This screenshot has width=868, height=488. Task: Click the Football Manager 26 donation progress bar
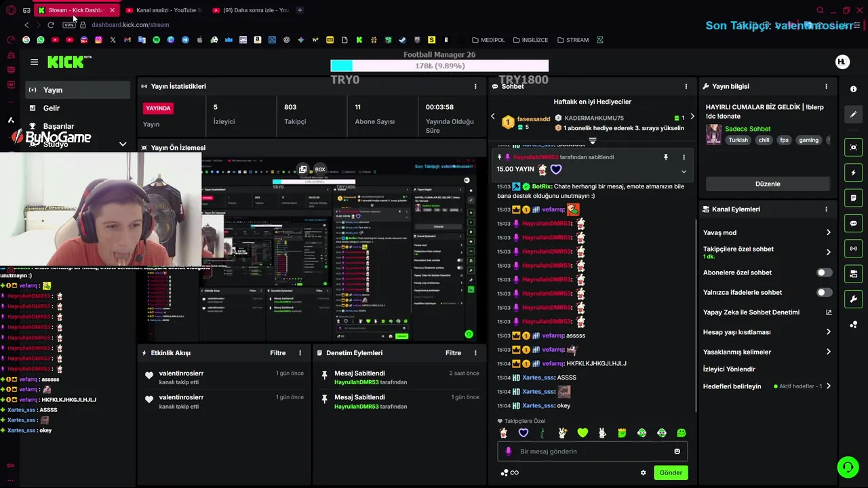point(439,66)
